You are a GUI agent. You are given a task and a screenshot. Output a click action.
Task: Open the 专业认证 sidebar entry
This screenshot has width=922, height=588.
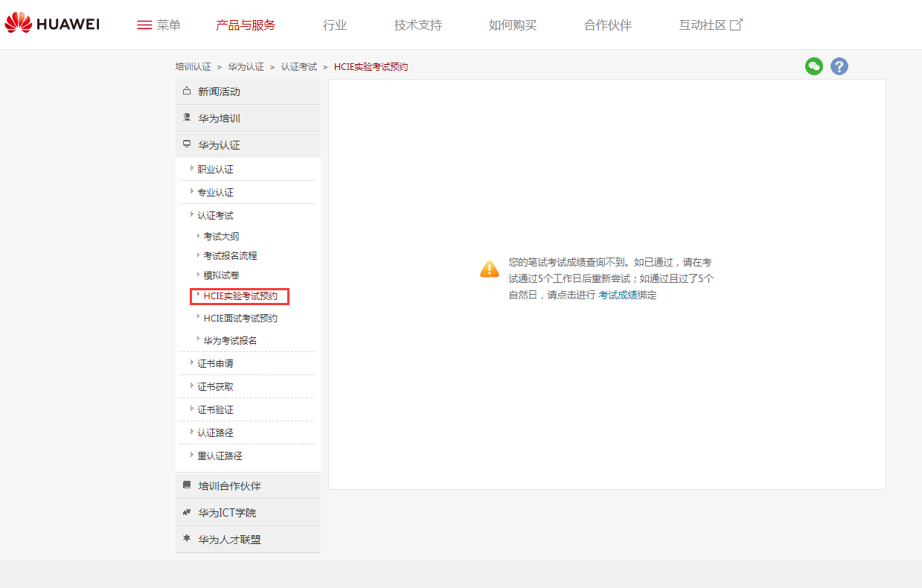click(216, 193)
